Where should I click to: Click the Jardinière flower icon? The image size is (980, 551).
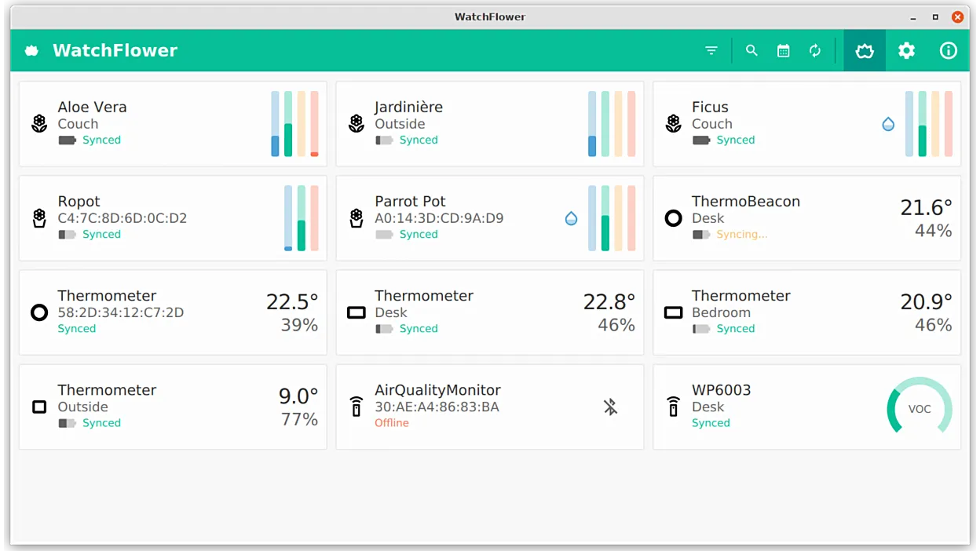coord(357,123)
